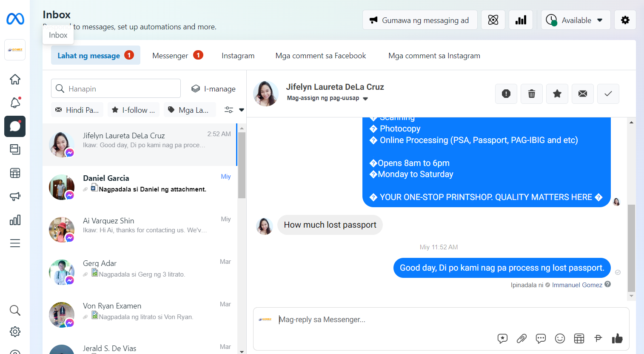Viewport: 644px width, 354px height.
Task: Click the I-manage button
Action: (214, 88)
